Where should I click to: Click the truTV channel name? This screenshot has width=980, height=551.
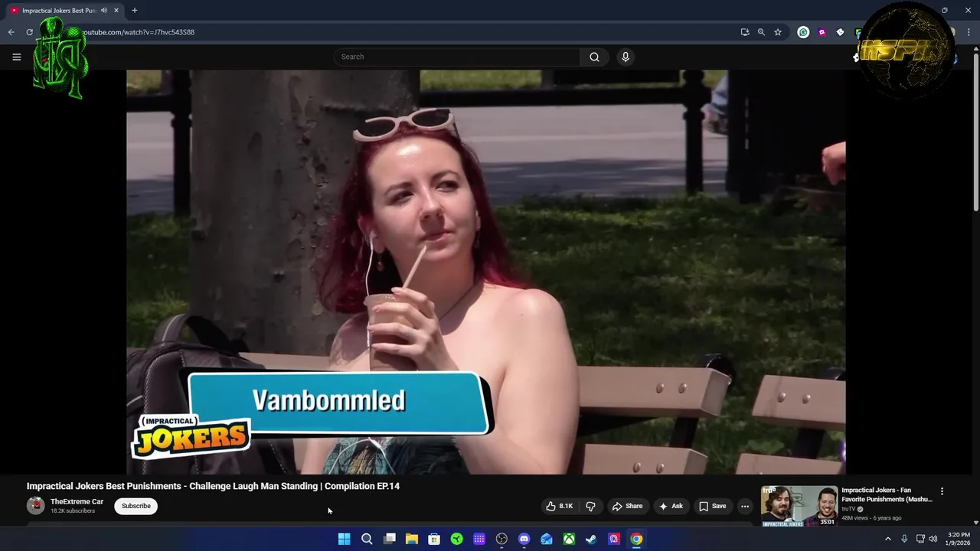(848, 509)
